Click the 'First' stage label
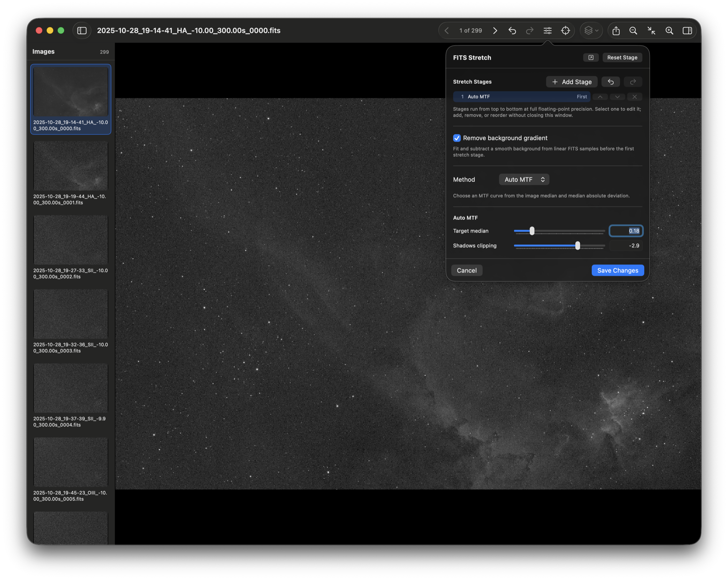Screen dimensions: 728x580 click(x=581, y=97)
